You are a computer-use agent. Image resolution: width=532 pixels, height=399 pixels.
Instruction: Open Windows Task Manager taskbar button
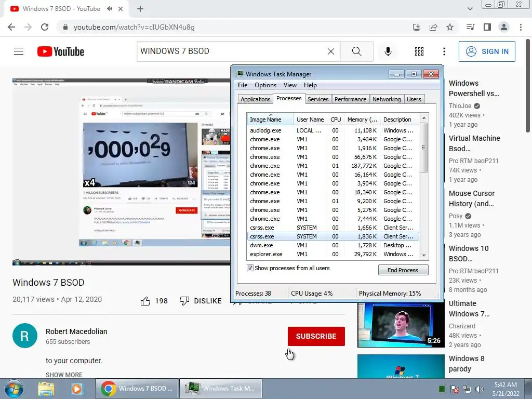[220, 389]
